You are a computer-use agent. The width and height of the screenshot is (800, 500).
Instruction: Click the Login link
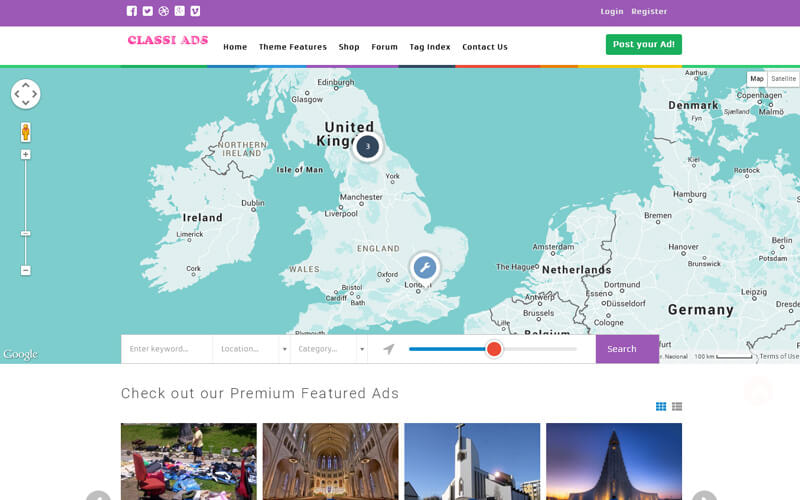pos(612,11)
